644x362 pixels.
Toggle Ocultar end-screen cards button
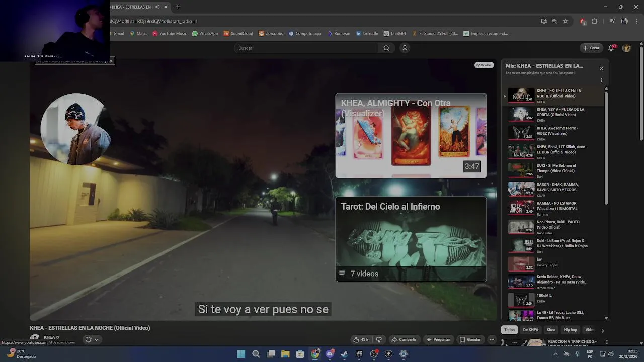484,65
